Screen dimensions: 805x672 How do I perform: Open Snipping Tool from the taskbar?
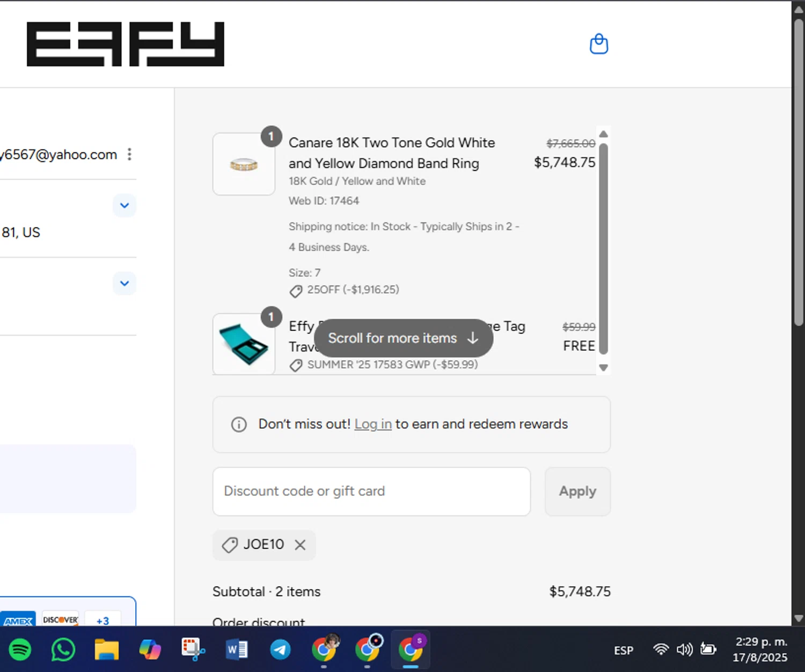tap(193, 650)
